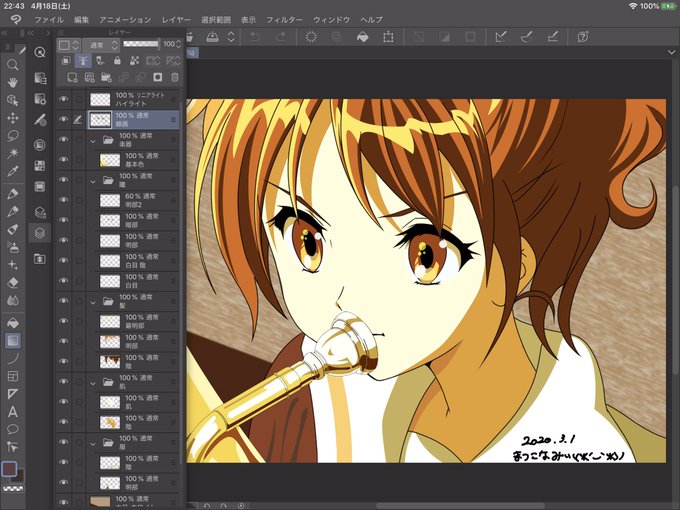This screenshot has height=510, width=680.
Task: Select the Eyedropper tool
Action: point(13,171)
